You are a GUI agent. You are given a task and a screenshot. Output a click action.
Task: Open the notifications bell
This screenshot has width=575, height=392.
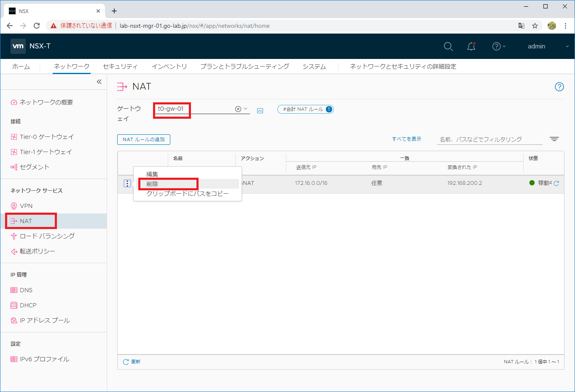click(x=471, y=46)
